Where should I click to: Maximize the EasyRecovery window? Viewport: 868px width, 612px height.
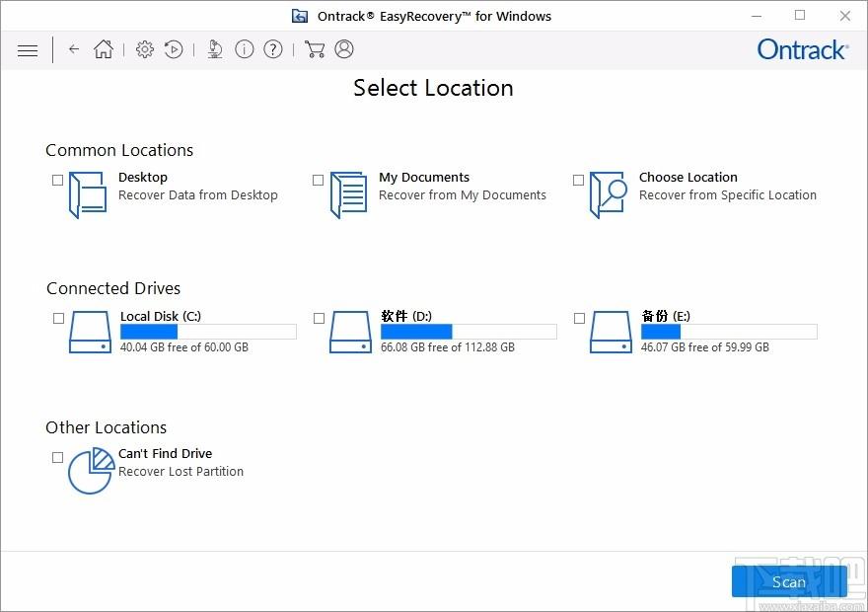800,16
